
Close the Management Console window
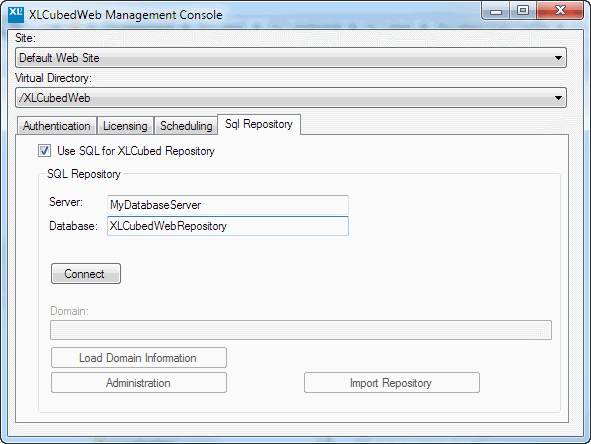point(560,10)
